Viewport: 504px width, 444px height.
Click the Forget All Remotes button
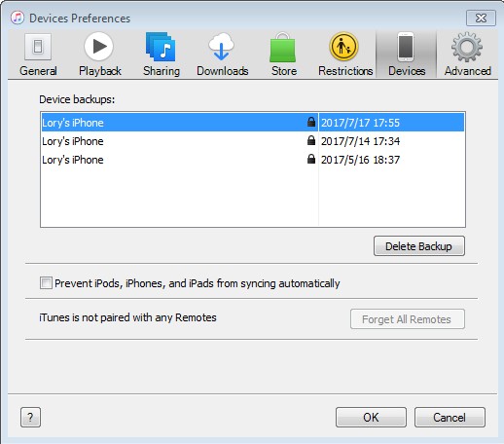pos(408,319)
